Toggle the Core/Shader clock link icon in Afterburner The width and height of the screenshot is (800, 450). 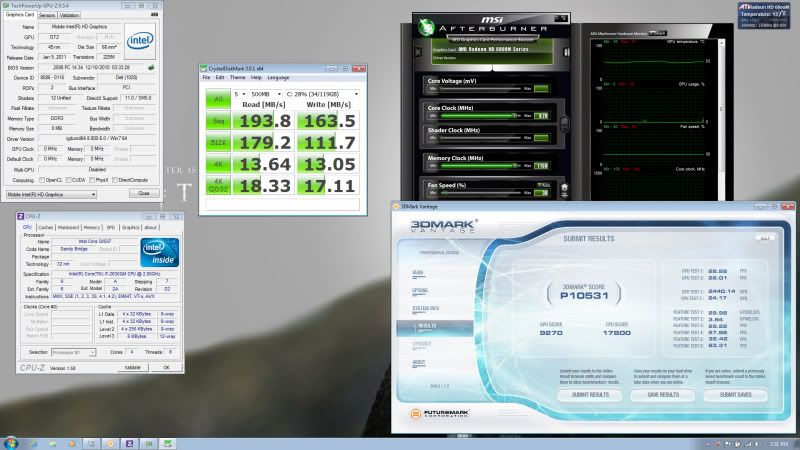[564, 123]
